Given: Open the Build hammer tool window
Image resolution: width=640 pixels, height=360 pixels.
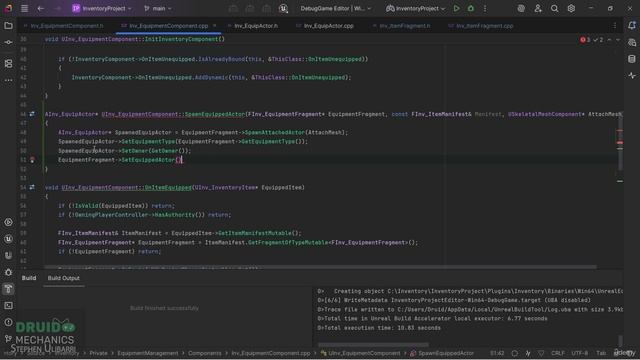Looking at the screenshot, I should click(8, 289).
